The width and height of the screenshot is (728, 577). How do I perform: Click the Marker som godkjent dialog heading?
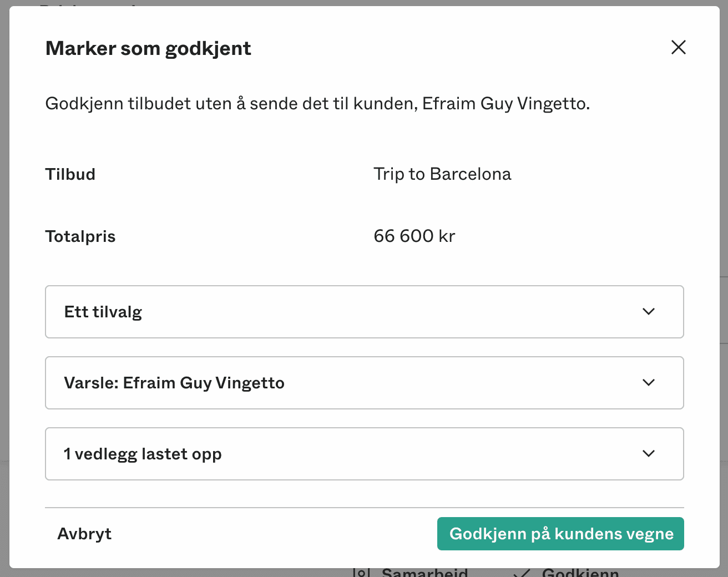point(148,48)
